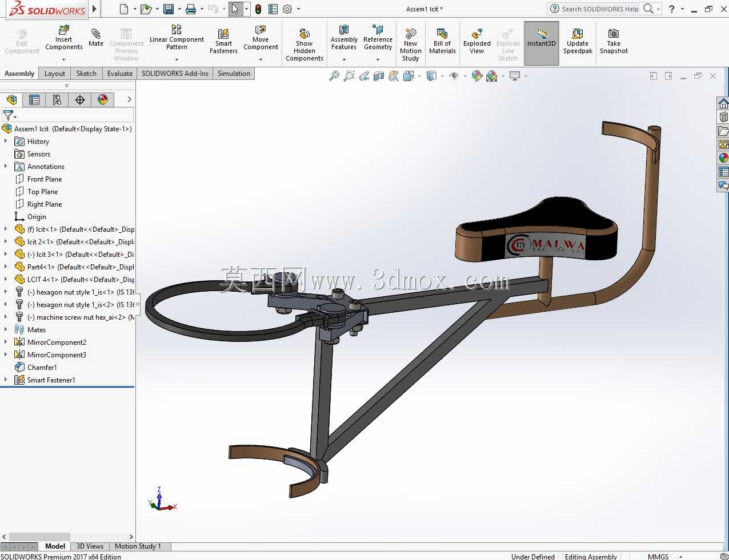Click Linear Component Pattern icon

click(177, 29)
